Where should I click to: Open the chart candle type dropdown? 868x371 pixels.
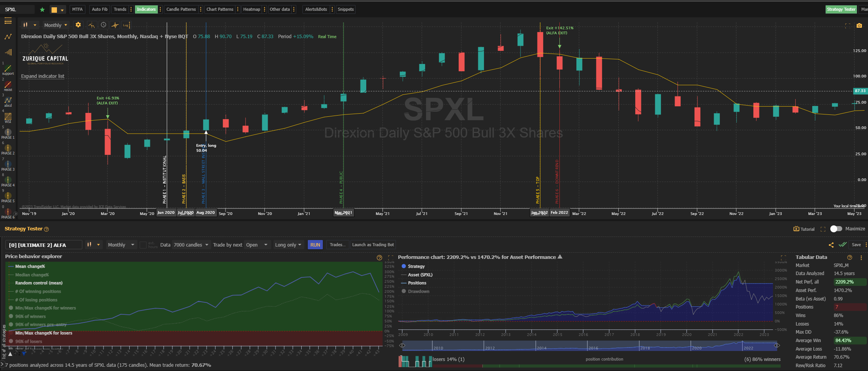point(30,25)
